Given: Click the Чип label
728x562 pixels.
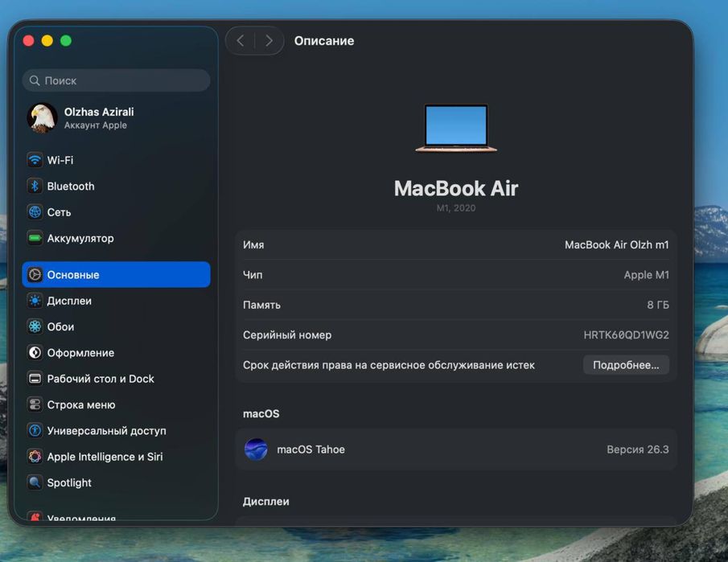Looking at the screenshot, I should (253, 275).
